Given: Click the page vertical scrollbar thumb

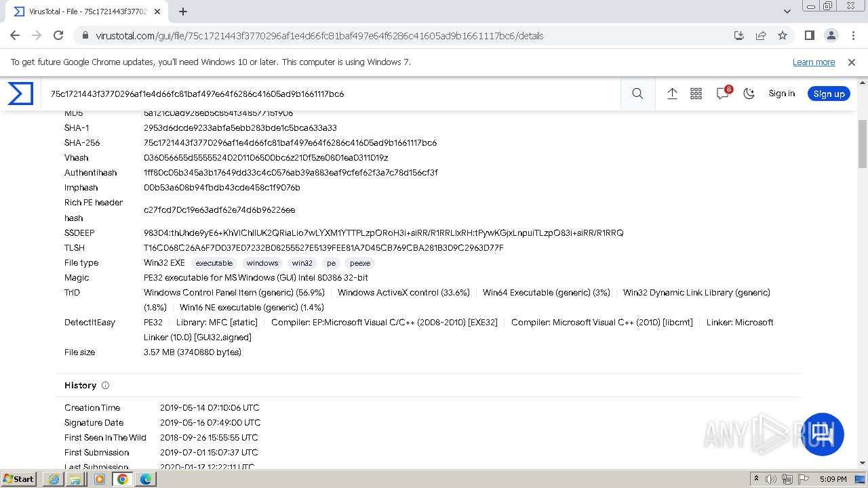Looking at the screenshot, I should click(x=862, y=144).
